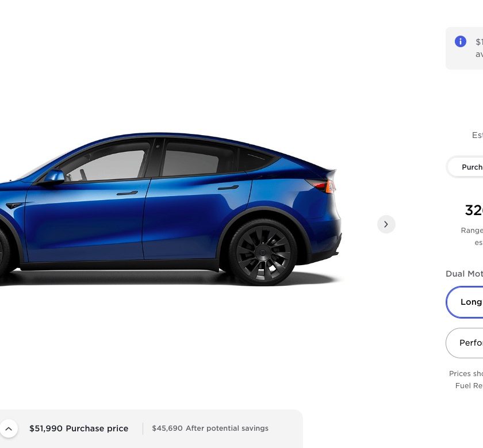This screenshot has width=483, height=448.
Task: Click the car's blue side mirror
Action: pyautogui.click(x=55, y=177)
